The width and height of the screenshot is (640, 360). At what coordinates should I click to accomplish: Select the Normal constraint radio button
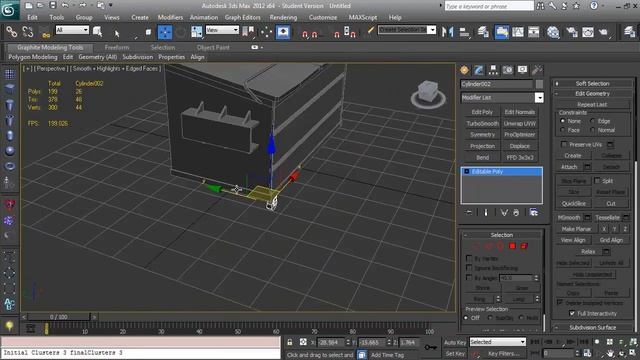[592, 130]
